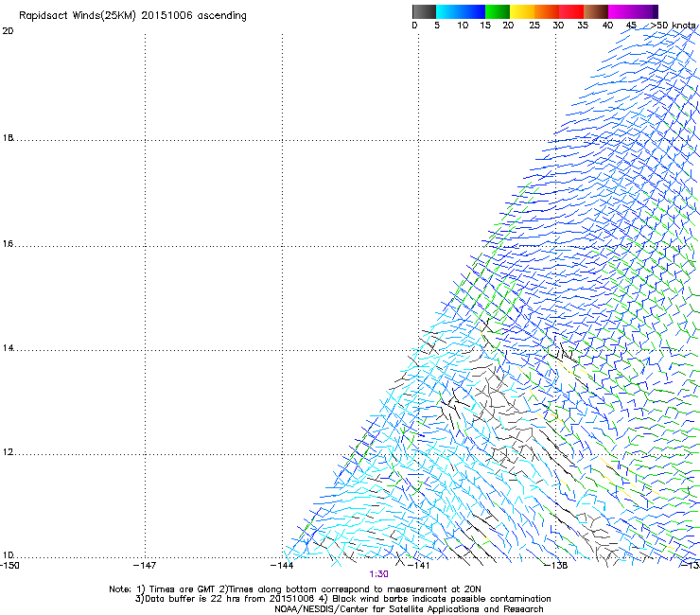Click the magenta 40-45 knots legend color

tap(621, 11)
